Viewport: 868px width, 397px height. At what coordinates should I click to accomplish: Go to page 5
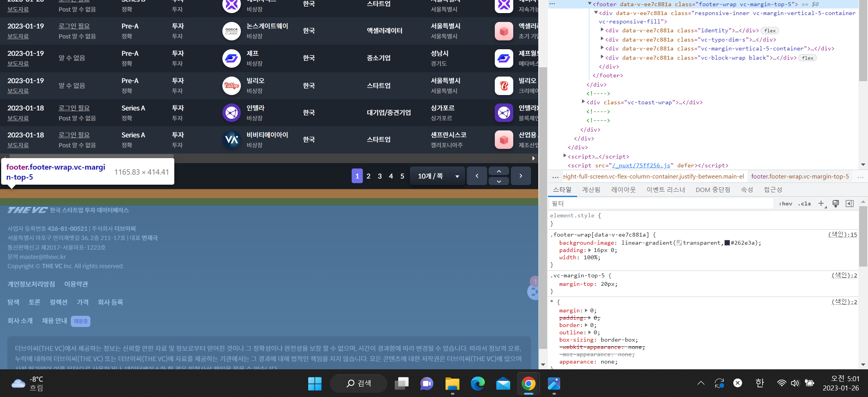[402, 176]
